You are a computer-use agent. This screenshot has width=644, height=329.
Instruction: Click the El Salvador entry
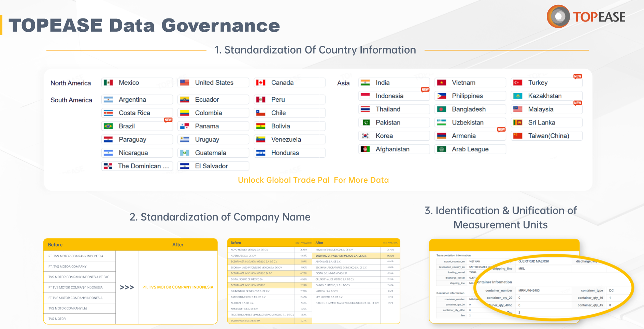pyautogui.click(x=213, y=166)
